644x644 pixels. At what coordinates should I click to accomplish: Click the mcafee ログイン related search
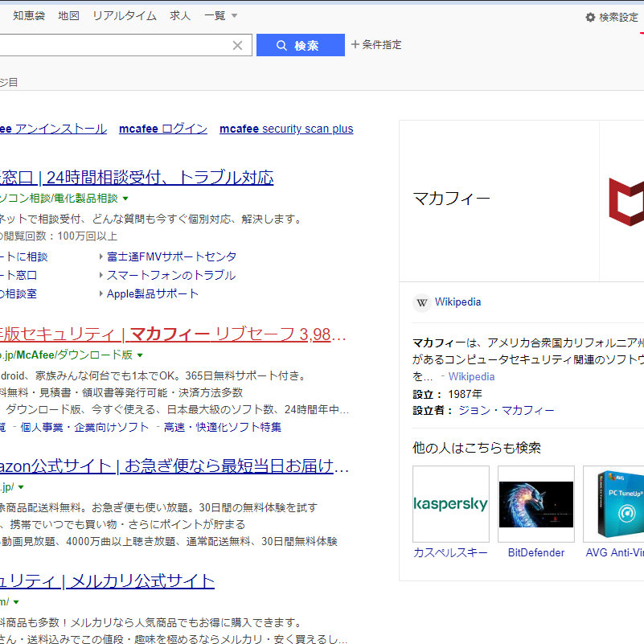[x=162, y=128]
